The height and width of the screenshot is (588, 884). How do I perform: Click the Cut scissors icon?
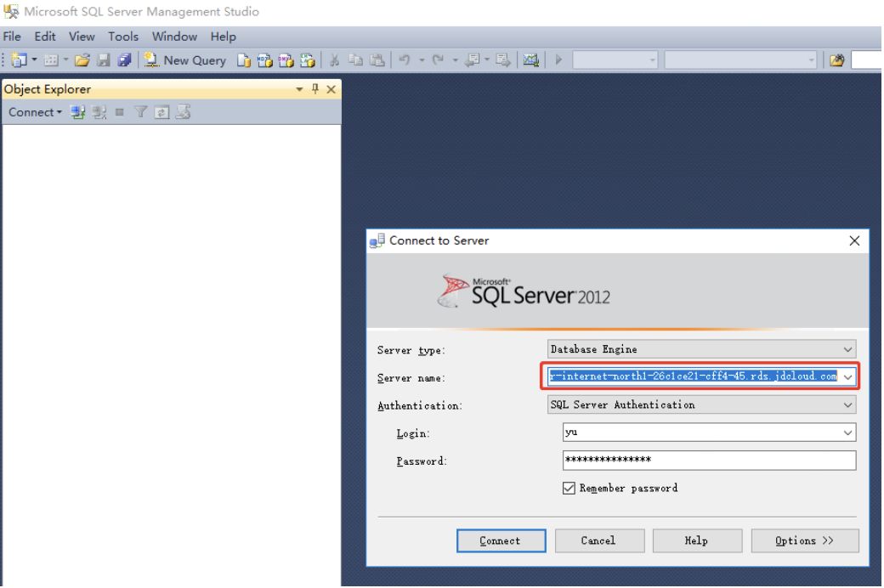(x=334, y=59)
